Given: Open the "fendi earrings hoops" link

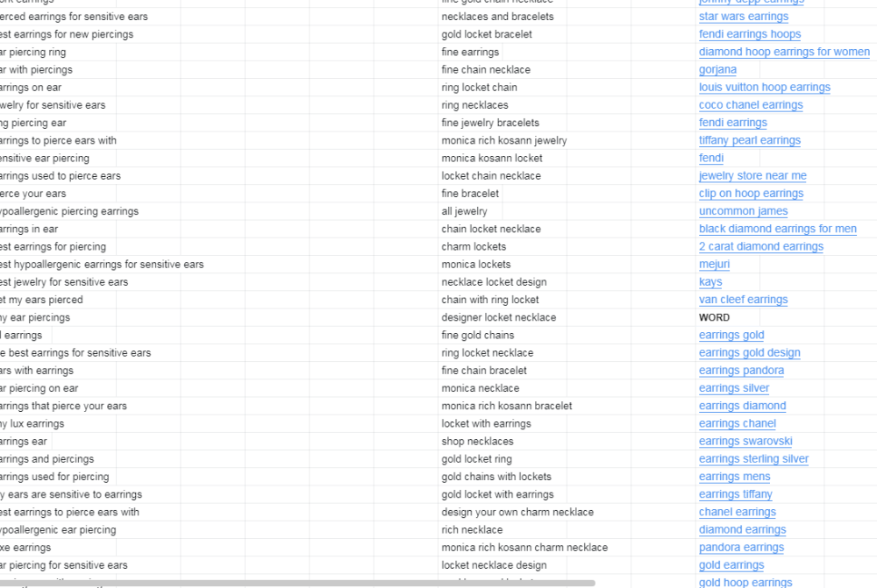Looking at the screenshot, I should click(x=750, y=34).
